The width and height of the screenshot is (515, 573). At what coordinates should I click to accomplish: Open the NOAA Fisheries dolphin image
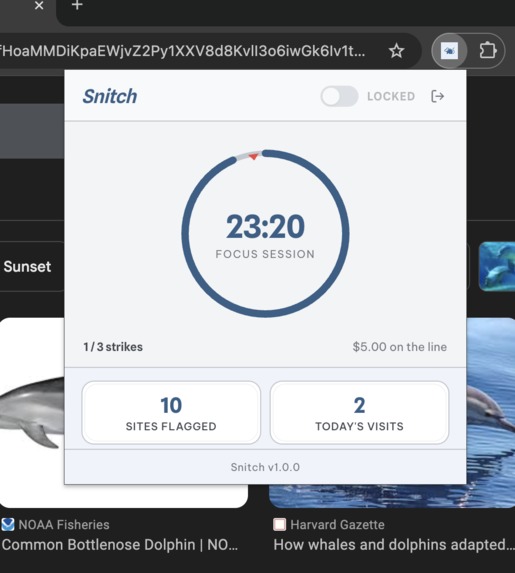[32, 413]
